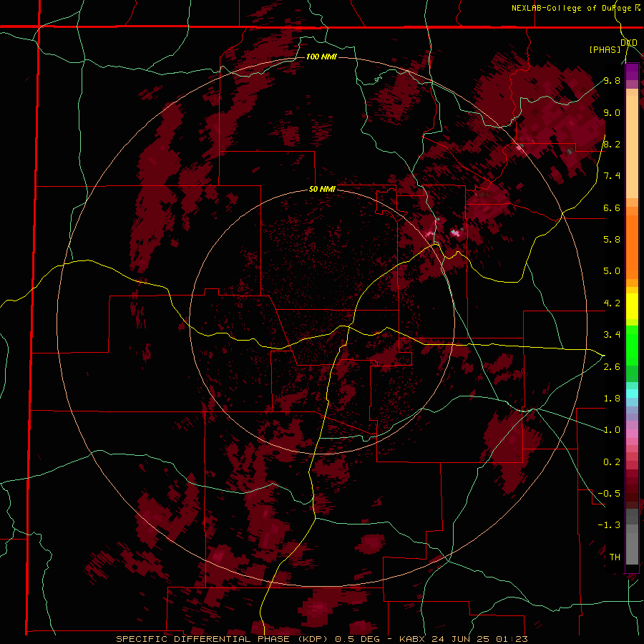Viewport: 644px width, 644px height.
Task: Select the -1.3 value on the color scale
Action: [x=609, y=525]
